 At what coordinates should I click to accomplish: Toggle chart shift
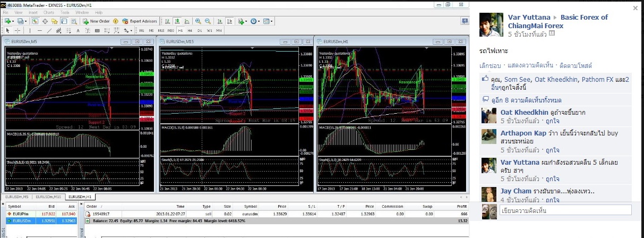(x=230, y=21)
